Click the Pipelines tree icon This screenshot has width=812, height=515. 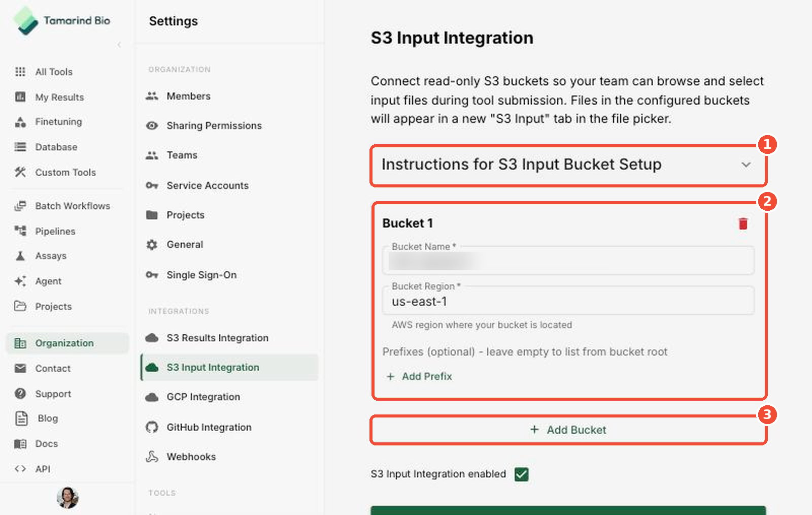[x=20, y=231]
